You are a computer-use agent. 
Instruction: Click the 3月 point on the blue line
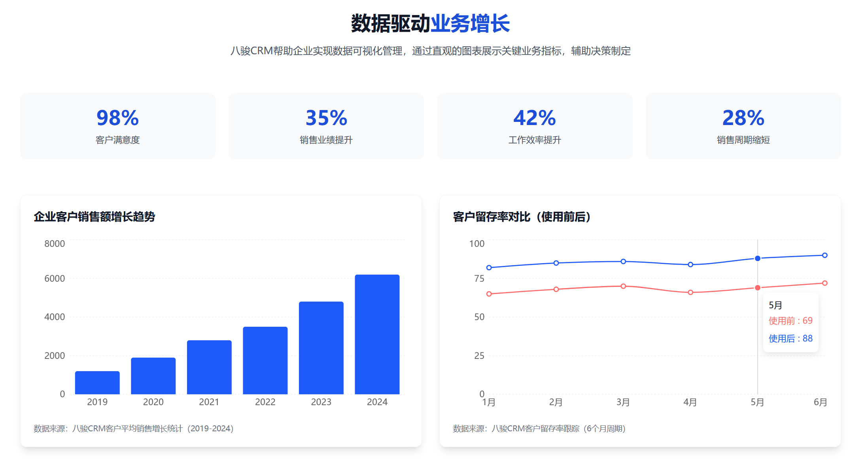[x=623, y=261]
